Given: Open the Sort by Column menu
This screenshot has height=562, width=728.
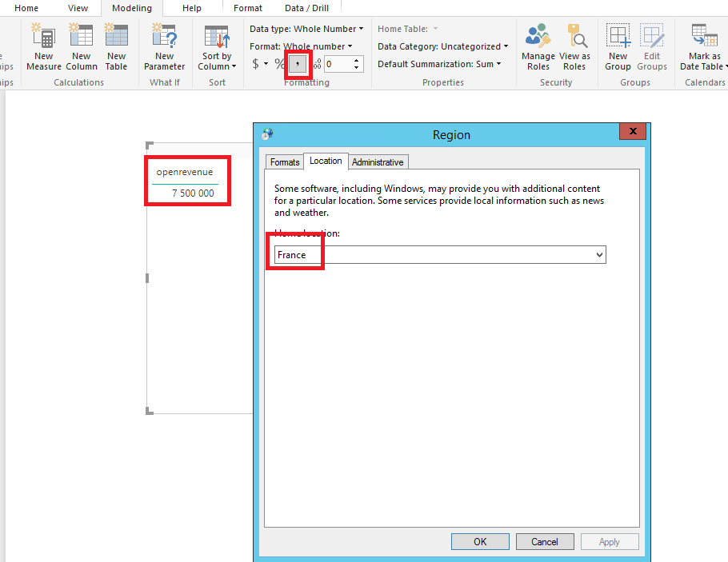Looking at the screenshot, I should pyautogui.click(x=217, y=48).
